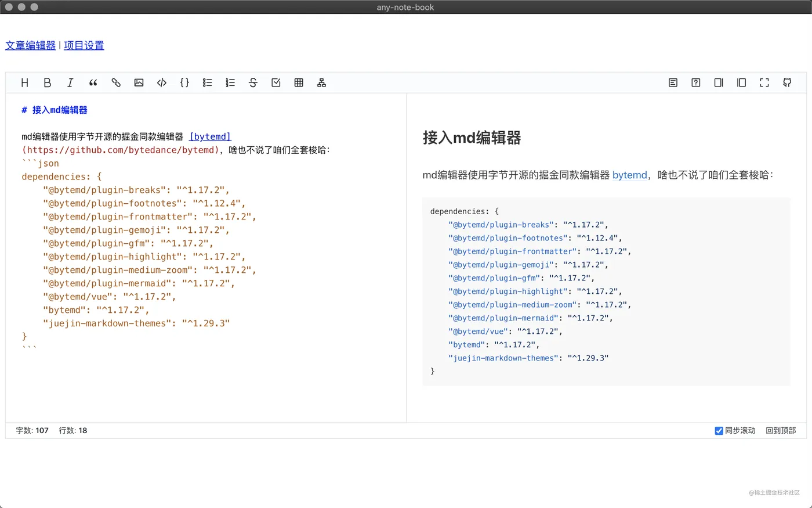
Task: Click the plugin-breaks line in the editor
Action: [x=136, y=190]
